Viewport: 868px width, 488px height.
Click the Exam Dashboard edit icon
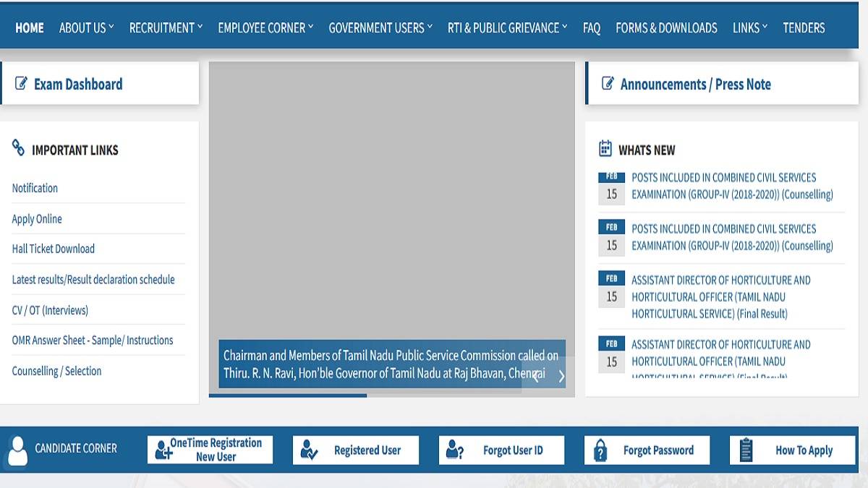pyautogui.click(x=21, y=83)
